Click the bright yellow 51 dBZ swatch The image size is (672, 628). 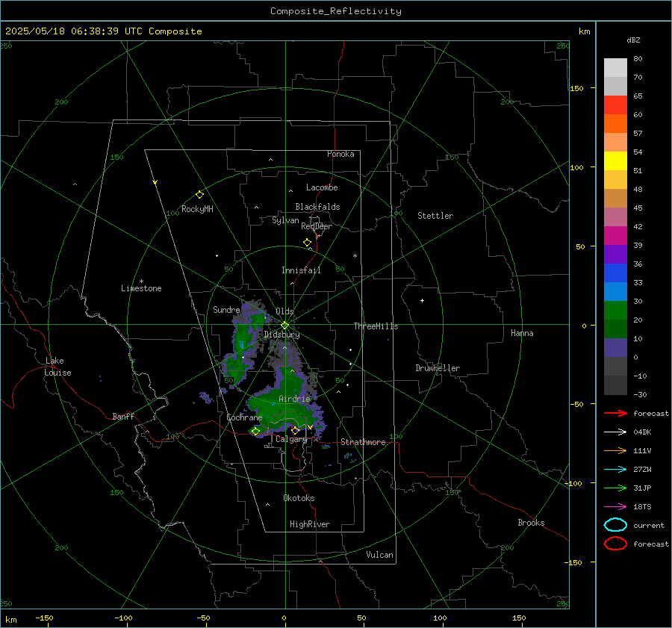coord(615,161)
